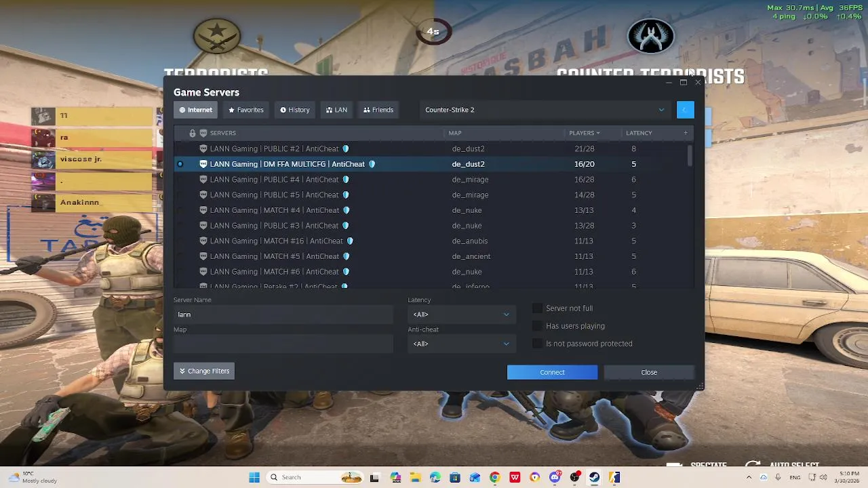This screenshot has height=488, width=868.
Task: Click the Close button in Game Servers
Action: (x=649, y=372)
